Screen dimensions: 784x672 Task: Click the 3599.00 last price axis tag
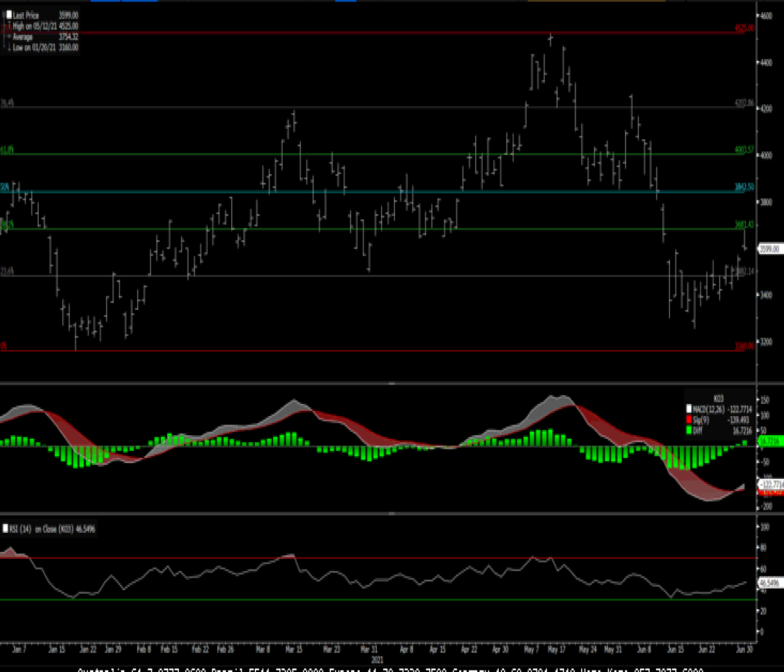(x=769, y=249)
